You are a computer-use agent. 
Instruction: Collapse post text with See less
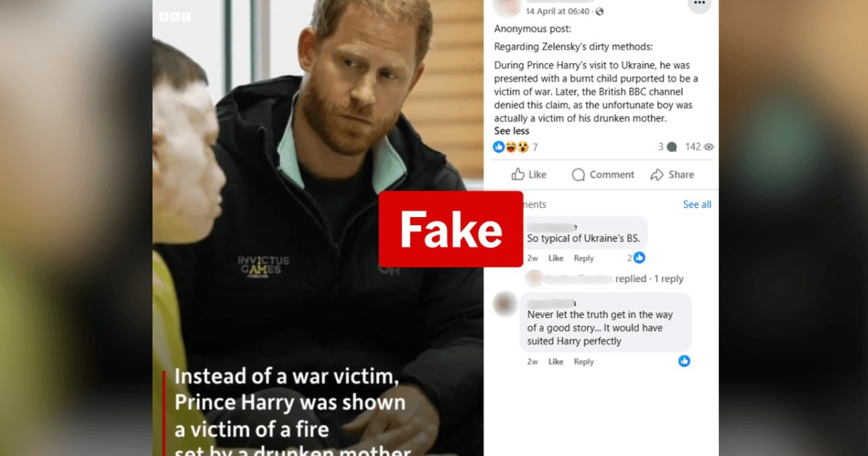pos(511,131)
